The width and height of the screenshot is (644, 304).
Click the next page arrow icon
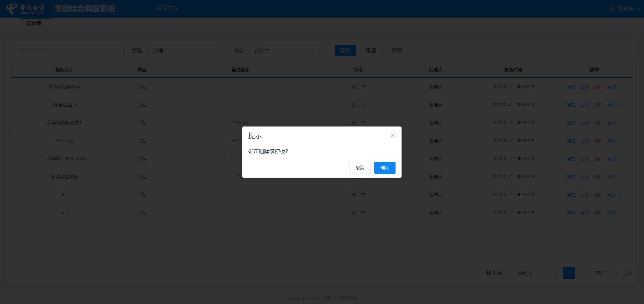tap(581, 273)
